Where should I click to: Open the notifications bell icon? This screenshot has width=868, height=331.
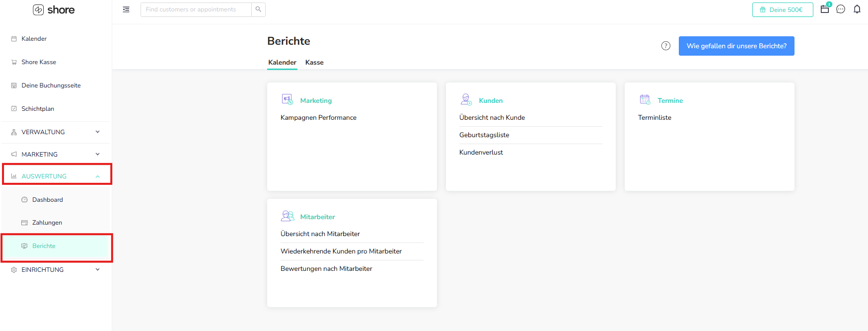point(857,9)
